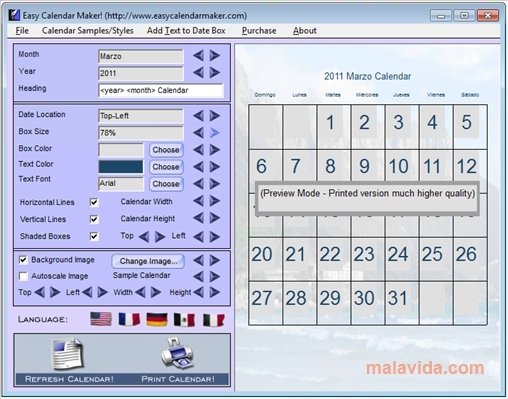Open Calendar Samples/Styles menu

(x=88, y=31)
